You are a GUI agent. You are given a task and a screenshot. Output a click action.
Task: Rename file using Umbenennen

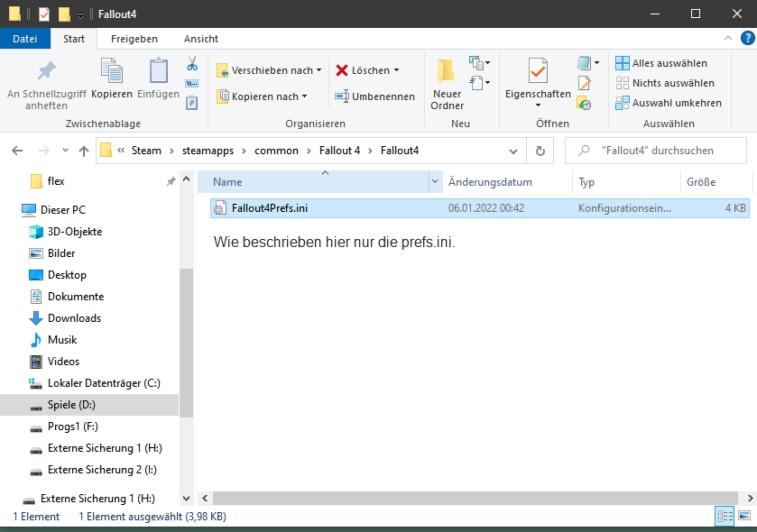(x=374, y=96)
